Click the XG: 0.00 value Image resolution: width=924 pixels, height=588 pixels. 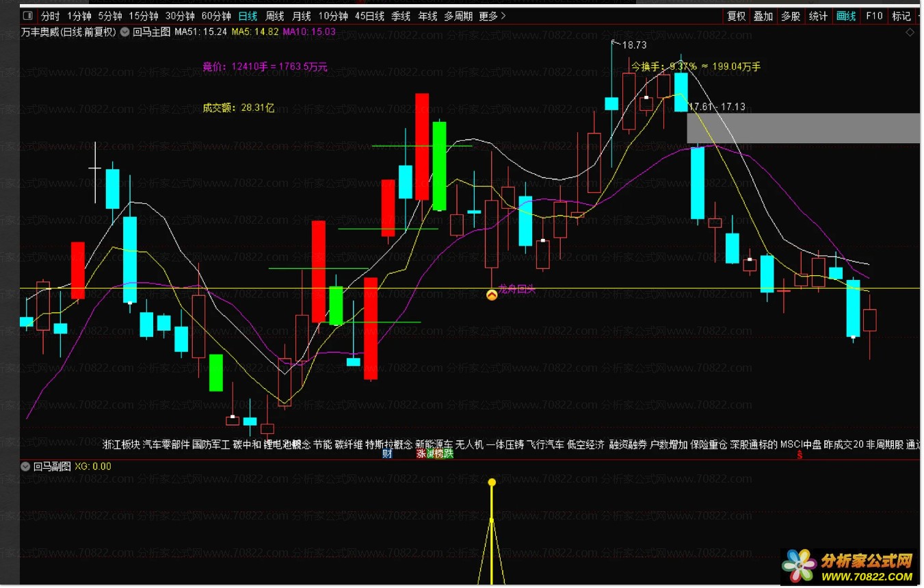pos(93,467)
